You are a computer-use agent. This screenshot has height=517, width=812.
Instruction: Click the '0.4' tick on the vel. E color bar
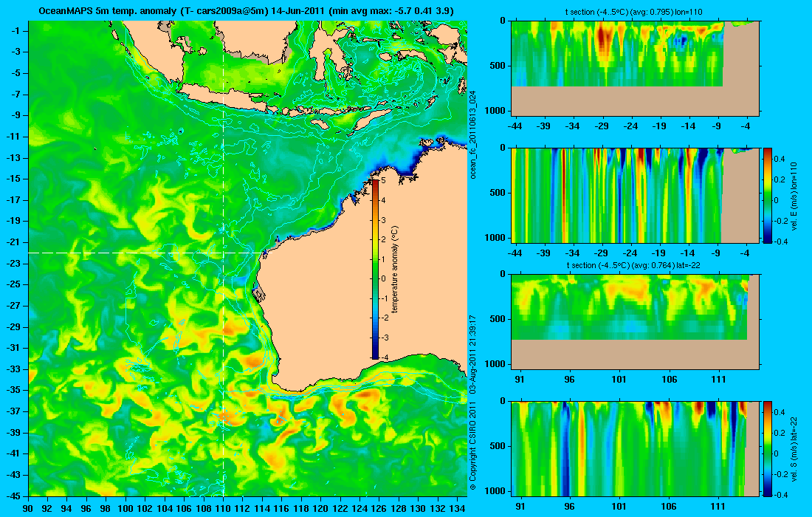(780, 159)
